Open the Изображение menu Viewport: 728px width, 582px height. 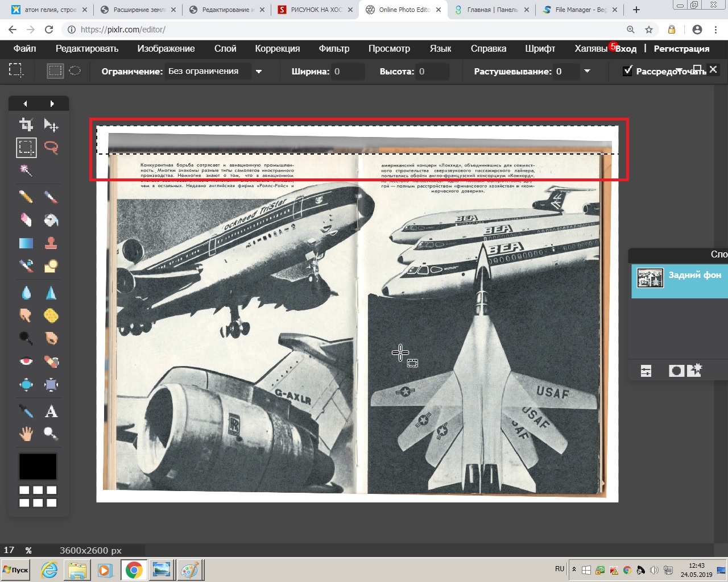pos(166,48)
